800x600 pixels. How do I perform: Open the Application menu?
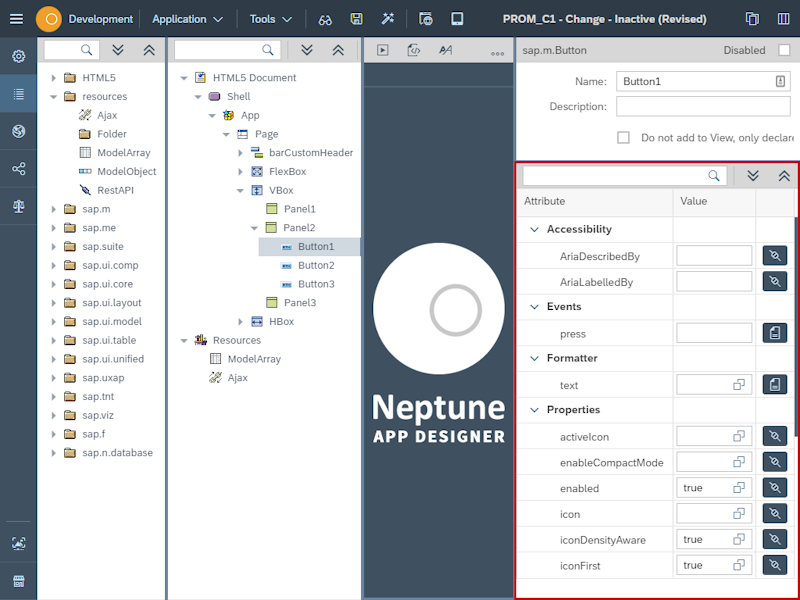tap(181, 18)
